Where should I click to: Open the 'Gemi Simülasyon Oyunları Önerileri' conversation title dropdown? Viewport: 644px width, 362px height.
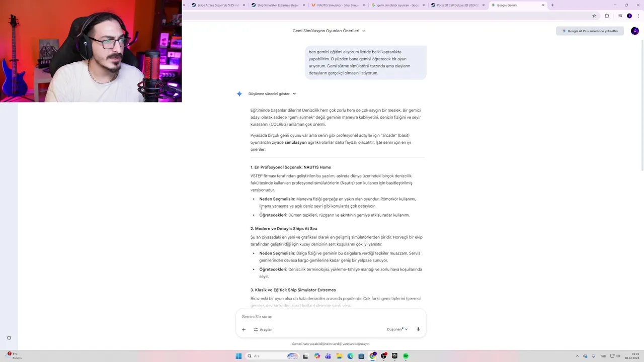(x=329, y=31)
